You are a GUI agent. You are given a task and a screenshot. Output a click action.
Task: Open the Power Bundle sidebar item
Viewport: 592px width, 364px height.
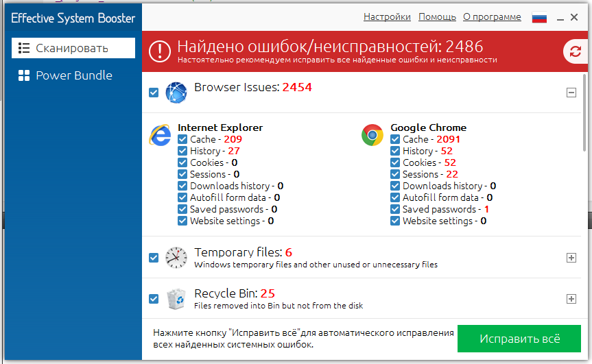pyautogui.click(x=73, y=75)
